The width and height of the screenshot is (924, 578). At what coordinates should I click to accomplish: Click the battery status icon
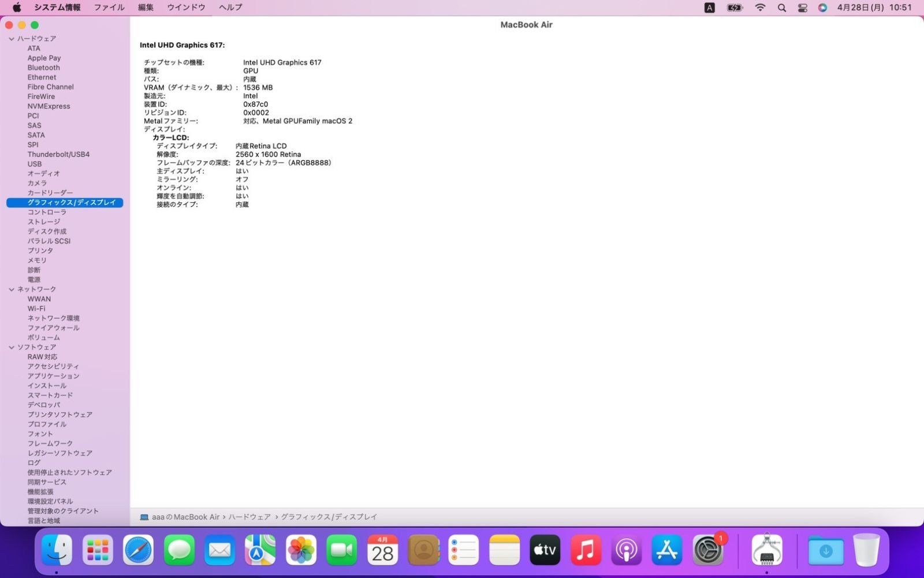[735, 8]
